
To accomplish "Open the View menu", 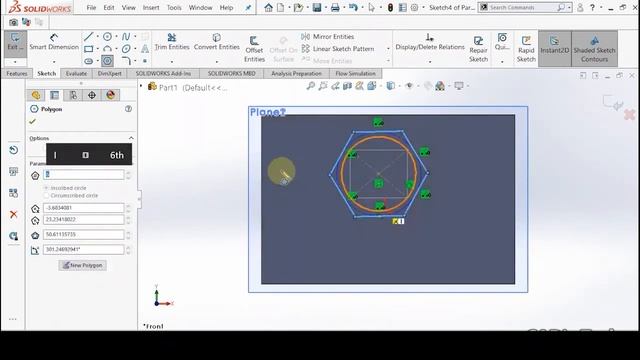I will [129, 7].
